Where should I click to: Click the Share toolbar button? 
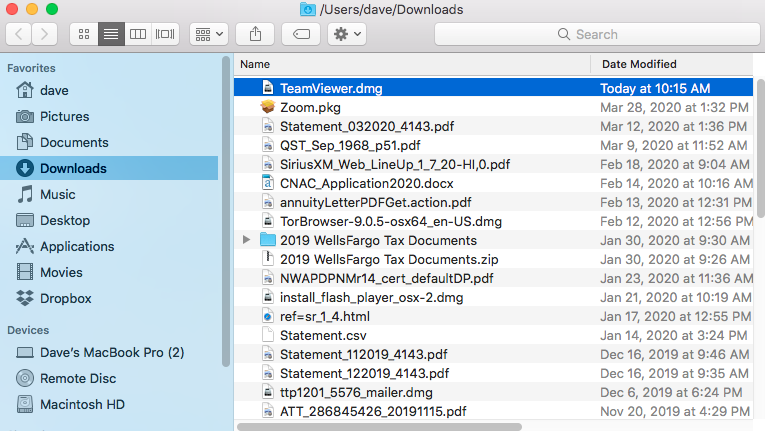(255, 34)
